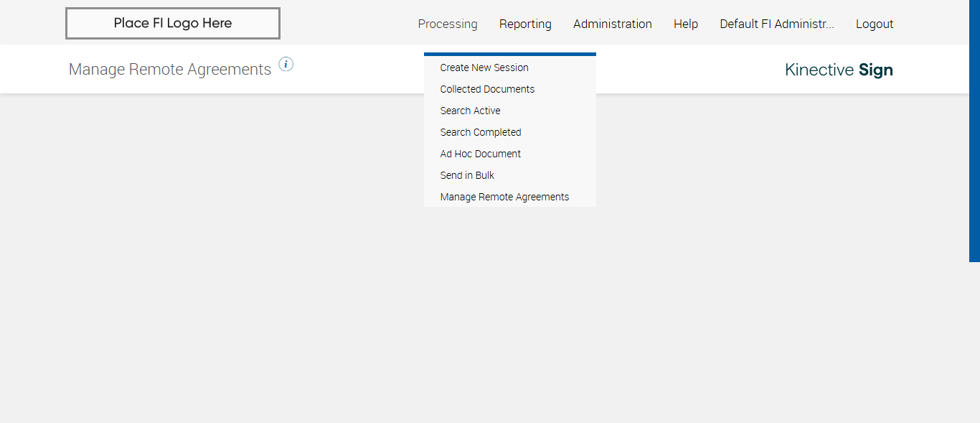Choose Send in Bulk
The image size is (980, 423).
coord(468,175)
